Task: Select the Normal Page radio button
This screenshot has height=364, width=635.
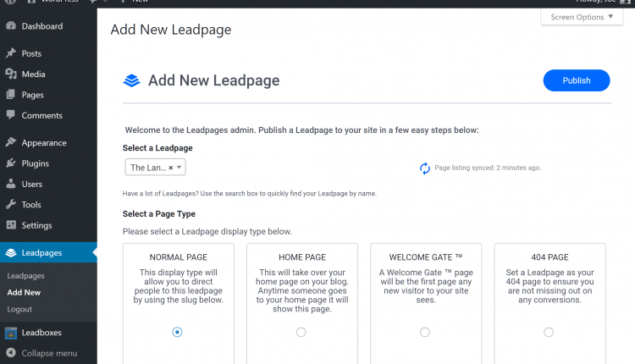Action: [177, 332]
